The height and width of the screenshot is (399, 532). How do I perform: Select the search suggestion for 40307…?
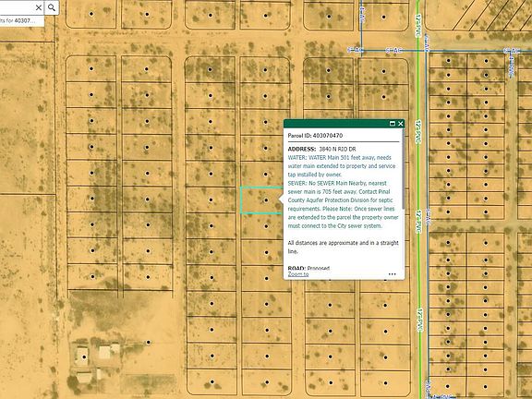tap(21, 20)
